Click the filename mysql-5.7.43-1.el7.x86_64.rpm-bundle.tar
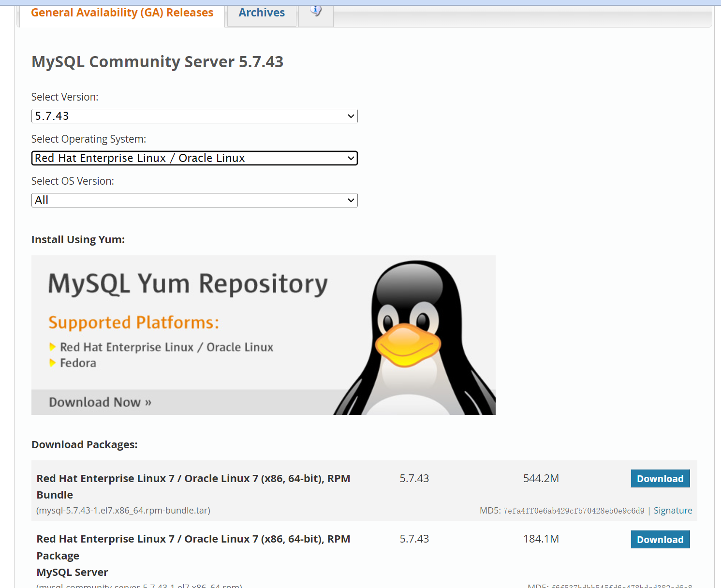721x588 pixels. [123, 511]
